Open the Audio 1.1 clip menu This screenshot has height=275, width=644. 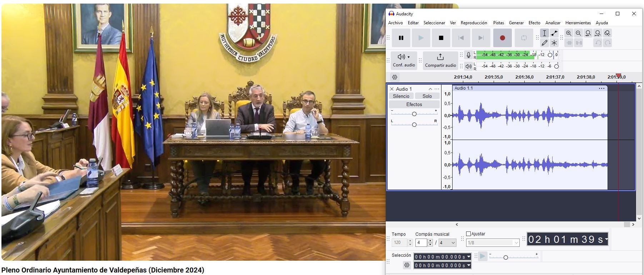pos(602,88)
